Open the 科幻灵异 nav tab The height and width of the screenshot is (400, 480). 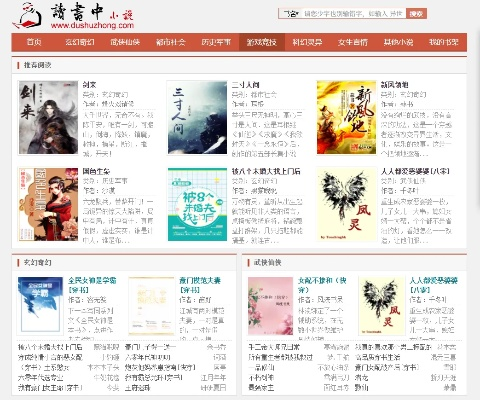coord(307,42)
